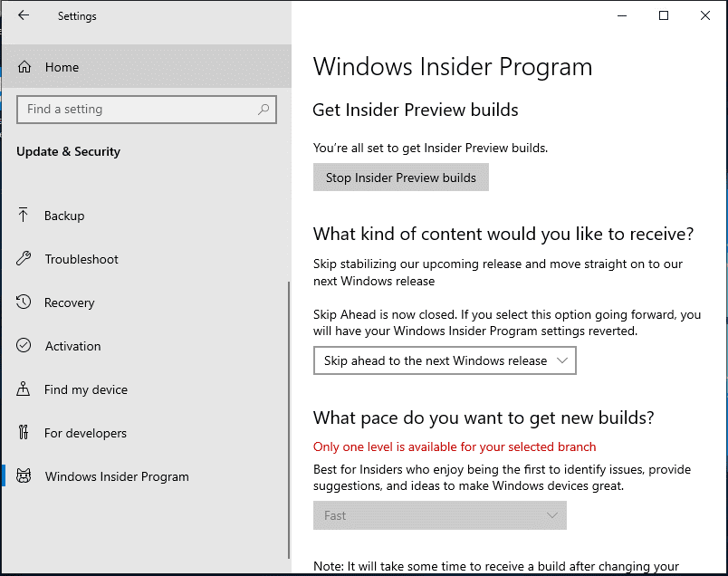Viewport: 728px width, 576px height.
Task: Click the For developers tools icon
Action: point(24,433)
